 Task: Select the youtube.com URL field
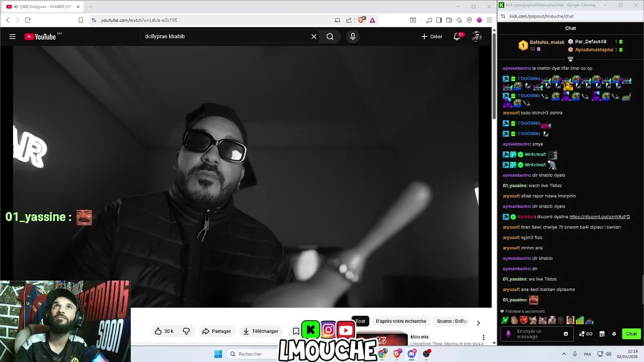[x=211, y=20]
